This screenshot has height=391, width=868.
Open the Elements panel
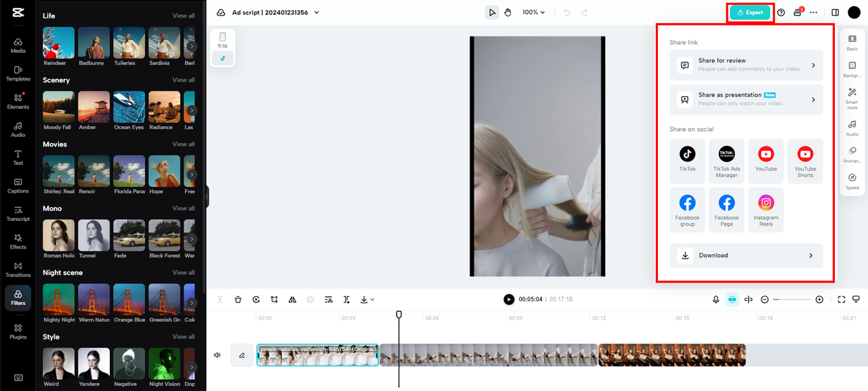[x=18, y=101]
